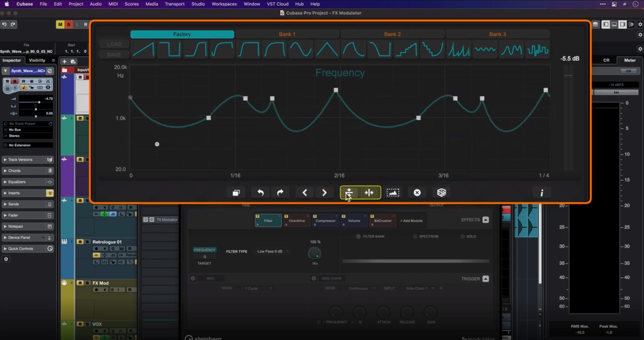Select the triangle waveform preset

327,50
